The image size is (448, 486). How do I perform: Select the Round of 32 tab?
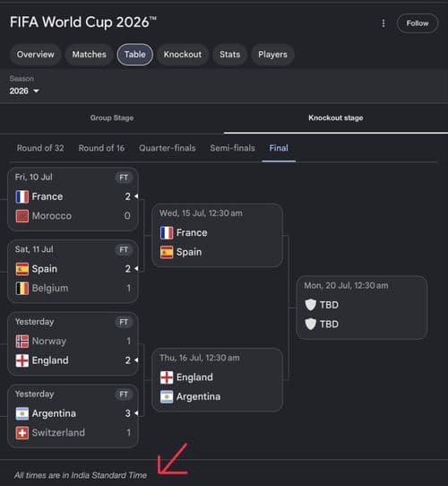[40, 148]
